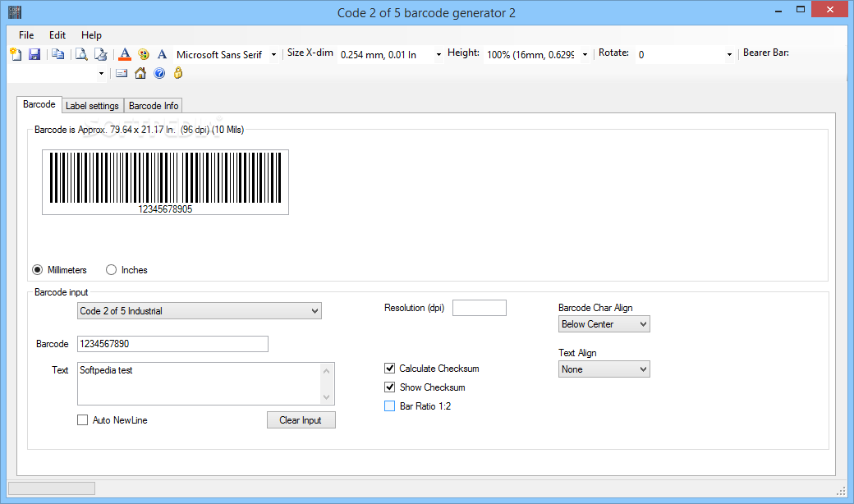This screenshot has height=504, width=854.
Task: Click the '12345678905' text under the barcode
Action: [165, 209]
